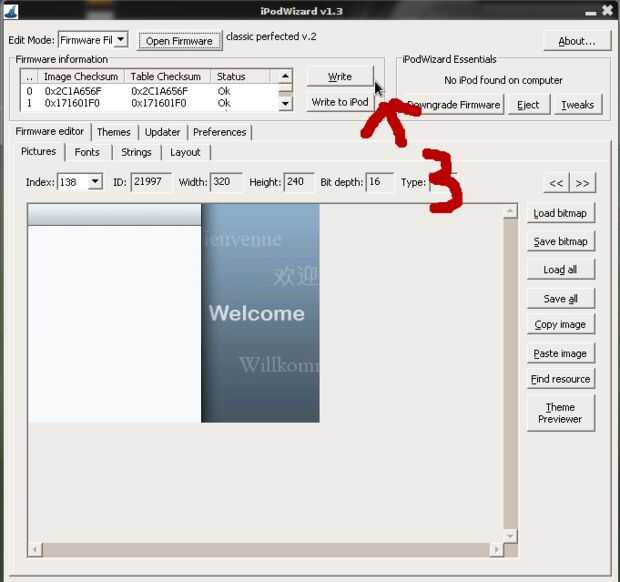
Task: Select the Pictures sub-tab
Action: click(38, 151)
